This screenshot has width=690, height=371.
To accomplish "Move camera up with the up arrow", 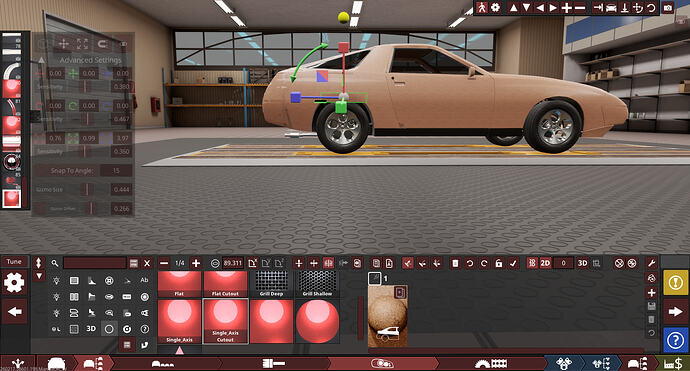I will coord(513,7).
